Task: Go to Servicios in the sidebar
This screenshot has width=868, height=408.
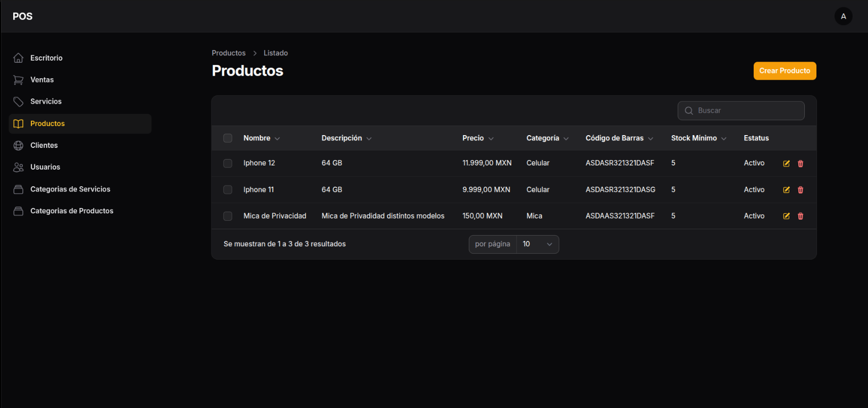Action: 46,102
